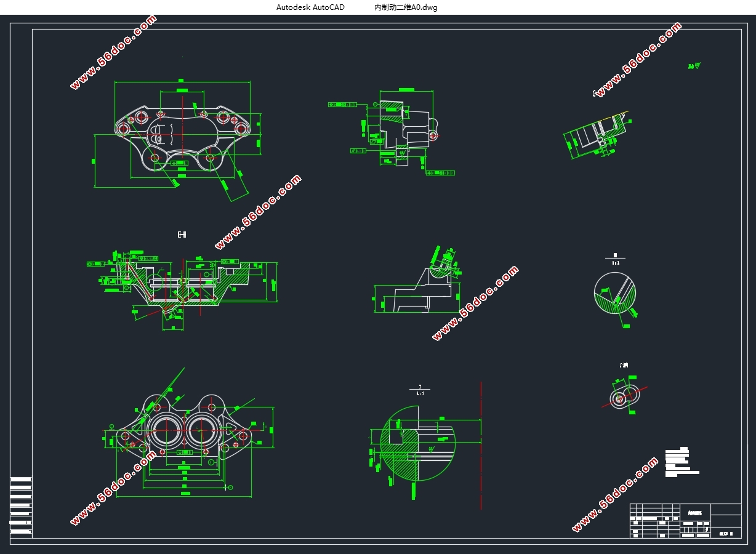Click the long vertical red centerline

481,446
